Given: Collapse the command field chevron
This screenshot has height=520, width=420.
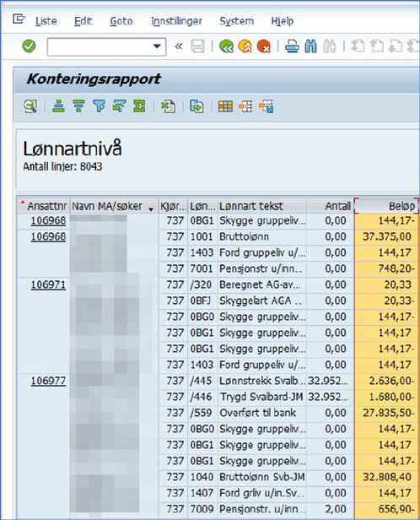Looking at the screenshot, I should tap(179, 46).
